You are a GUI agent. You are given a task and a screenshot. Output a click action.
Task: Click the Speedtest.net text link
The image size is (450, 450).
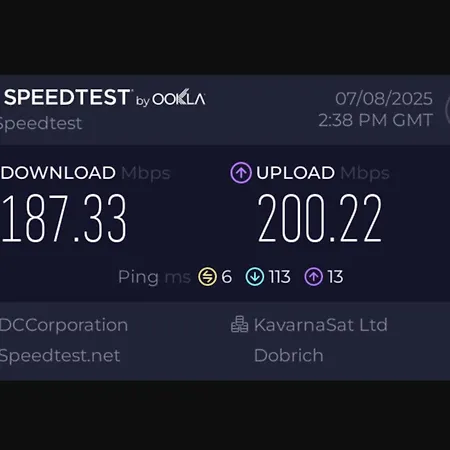click(60, 356)
